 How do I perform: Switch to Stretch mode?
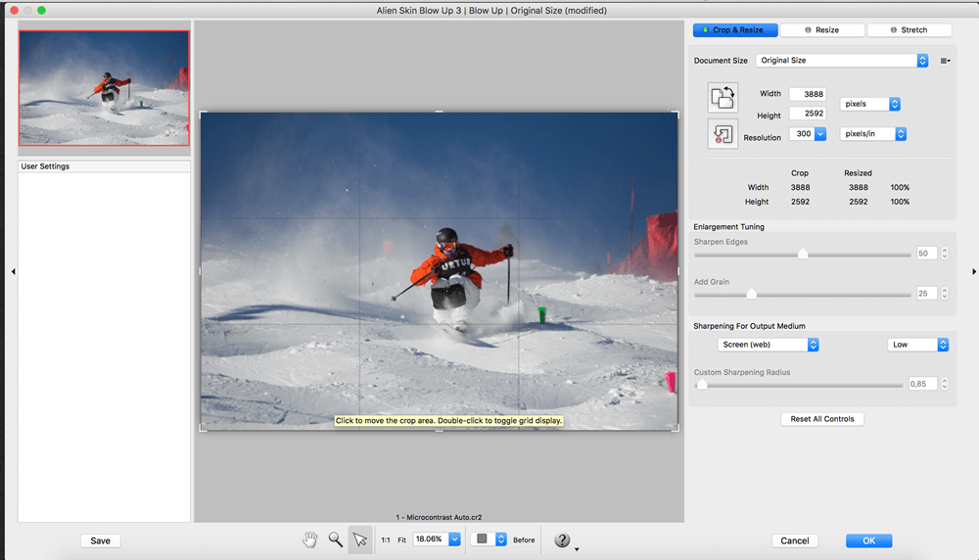pyautogui.click(x=909, y=30)
